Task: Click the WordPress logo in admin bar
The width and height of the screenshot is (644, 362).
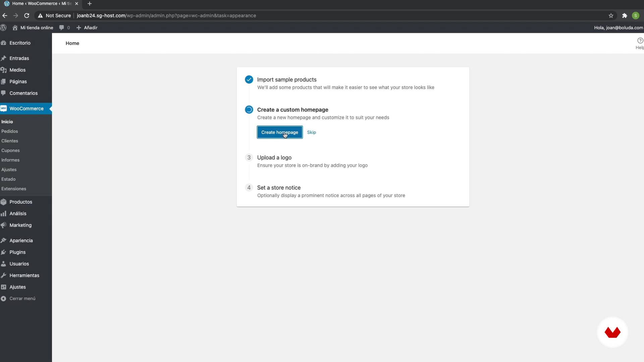Action: (x=3, y=27)
